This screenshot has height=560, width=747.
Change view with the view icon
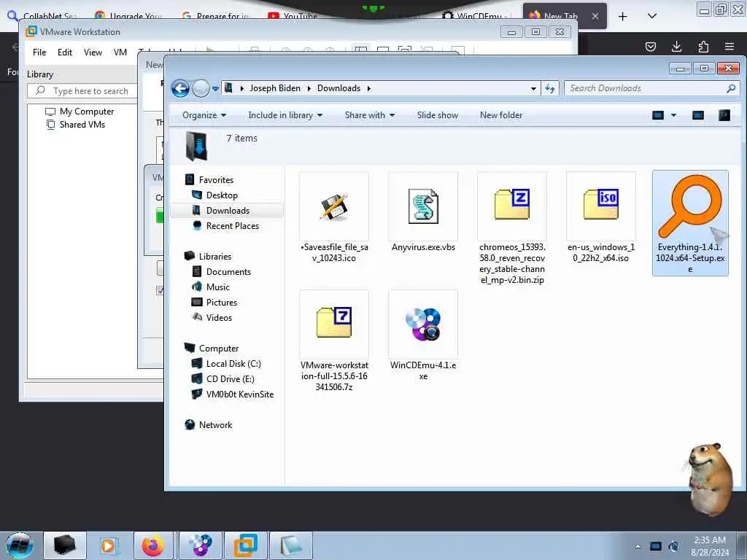click(x=658, y=115)
